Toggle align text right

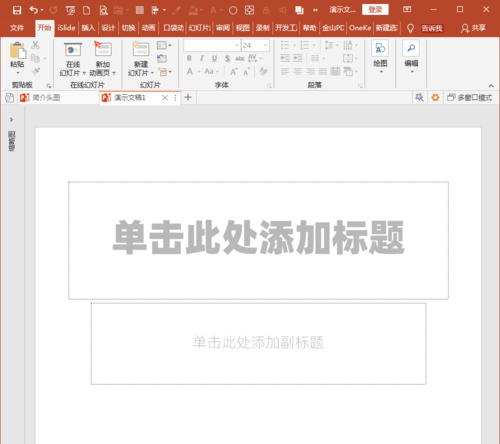click(310, 71)
